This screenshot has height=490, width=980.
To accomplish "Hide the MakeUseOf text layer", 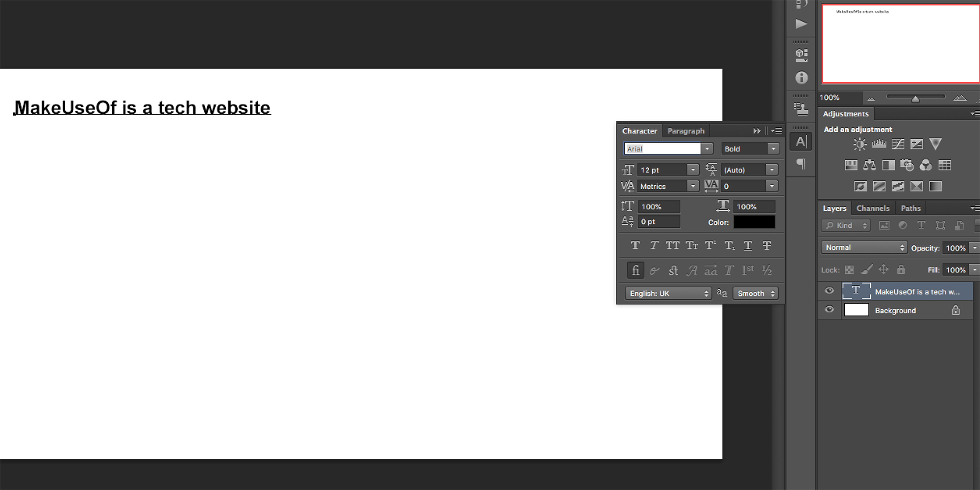I will tap(829, 291).
